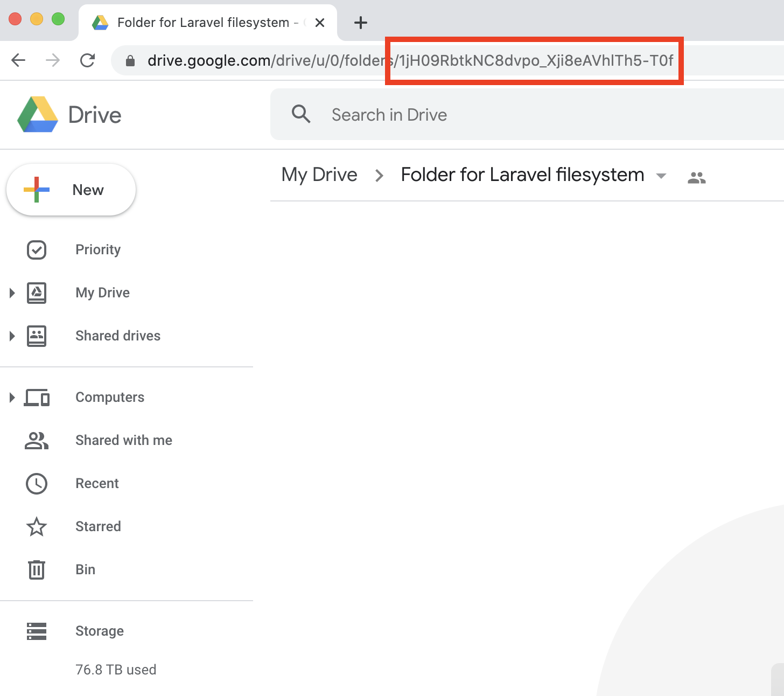Open the Bin trash icon
Viewport: 784px width, 696px height.
point(37,570)
